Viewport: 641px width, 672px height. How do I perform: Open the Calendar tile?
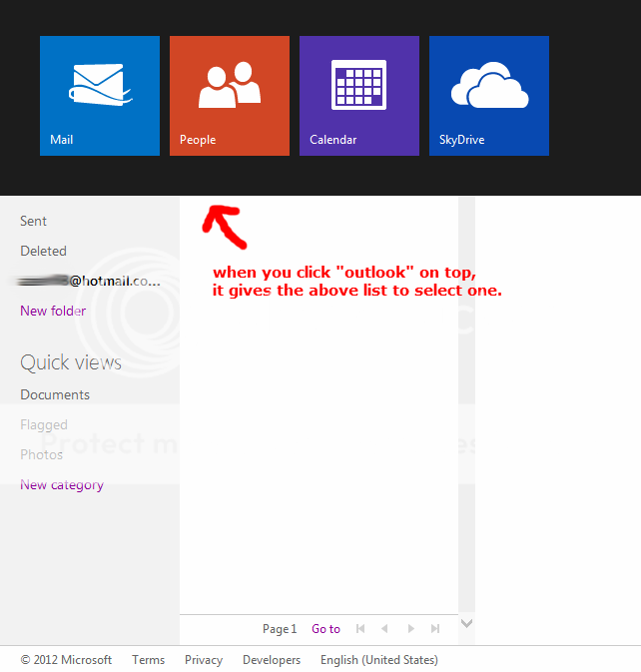pos(359,96)
